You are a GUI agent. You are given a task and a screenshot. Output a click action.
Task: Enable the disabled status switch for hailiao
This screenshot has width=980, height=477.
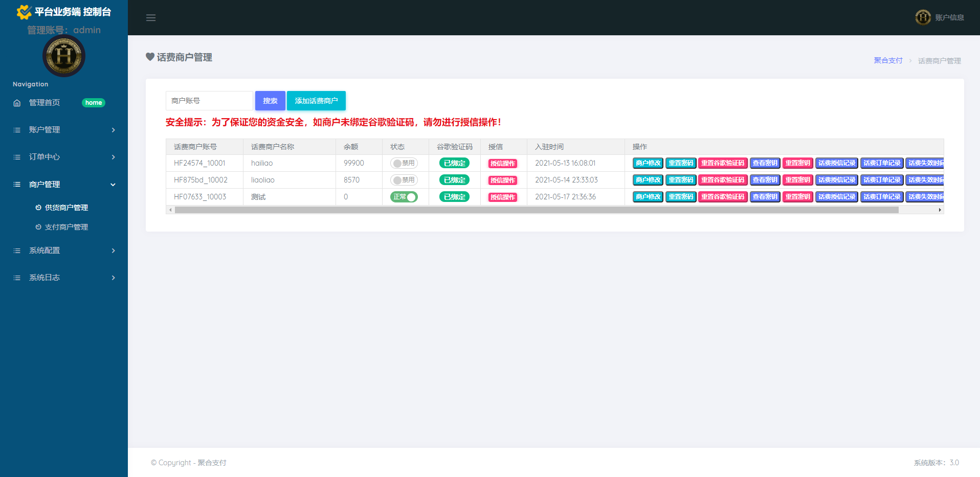coord(405,163)
